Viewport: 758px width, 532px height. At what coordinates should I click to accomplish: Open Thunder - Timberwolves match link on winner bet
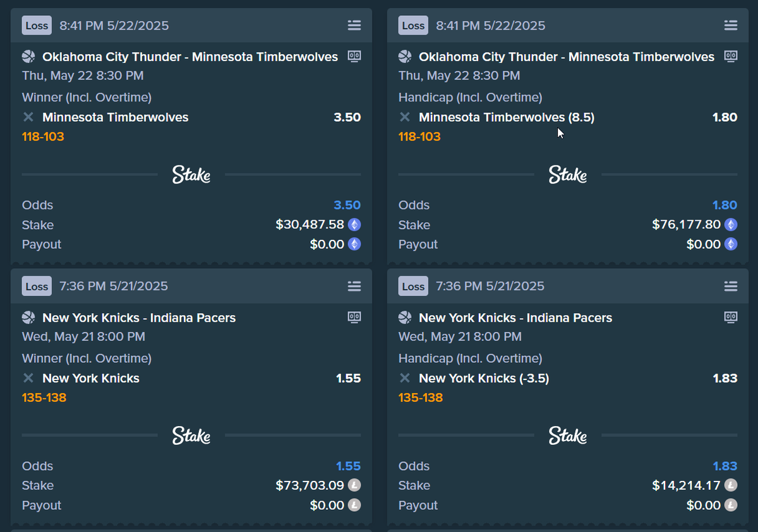(190, 57)
